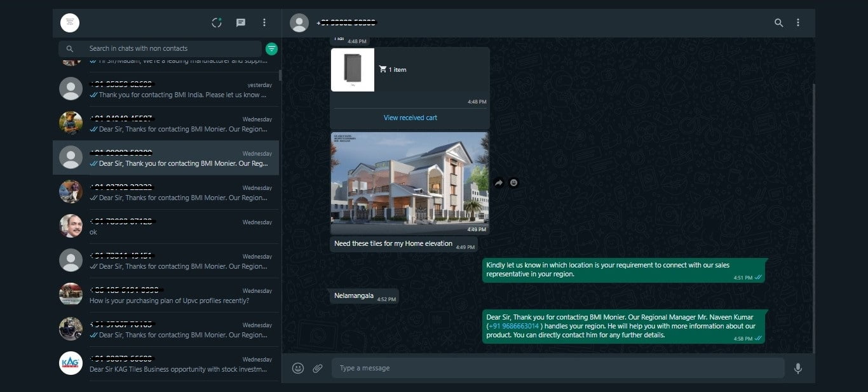Click the chat list scrollbar
The width and height of the screenshot is (868, 392).
click(280, 75)
